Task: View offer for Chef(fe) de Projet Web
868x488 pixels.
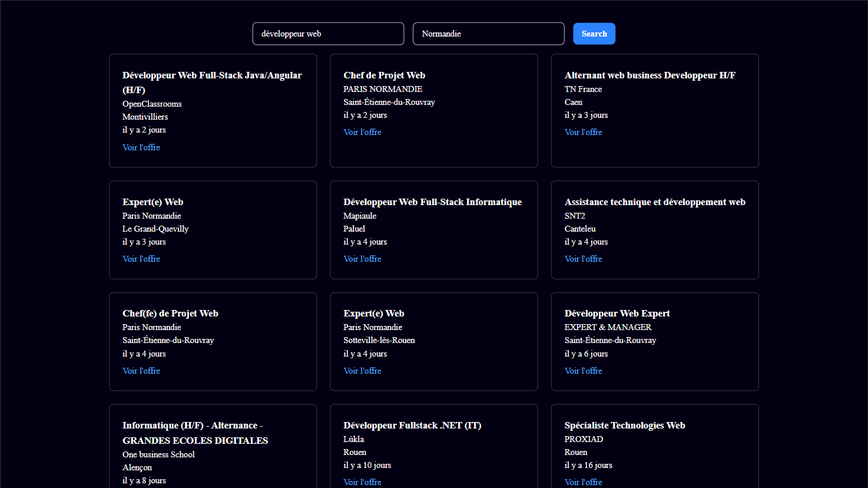Action: 141,371
